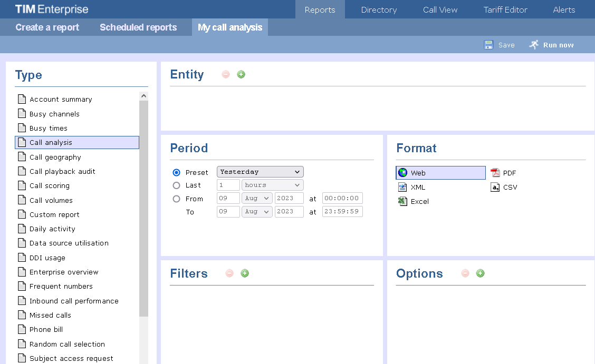Open the hours unit dropdown
The height and width of the screenshot is (364, 595).
coord(272,185)
